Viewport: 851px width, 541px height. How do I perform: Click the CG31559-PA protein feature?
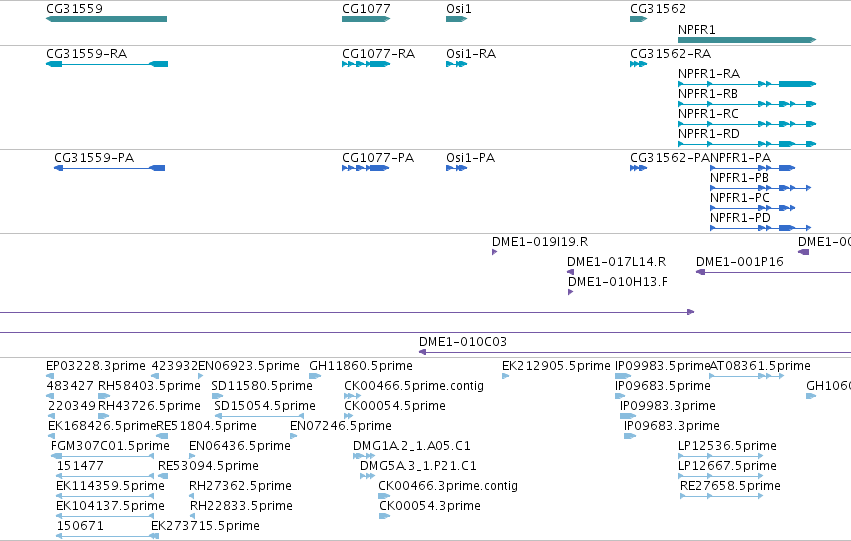pos(110,168)
